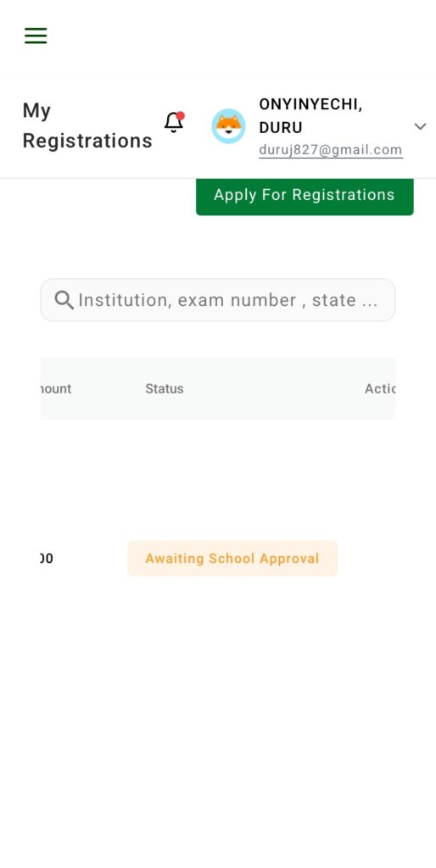436x868 pixels.
Task: Click the Action cell beside Awaiting School Approval
Action: coord(380,559)
